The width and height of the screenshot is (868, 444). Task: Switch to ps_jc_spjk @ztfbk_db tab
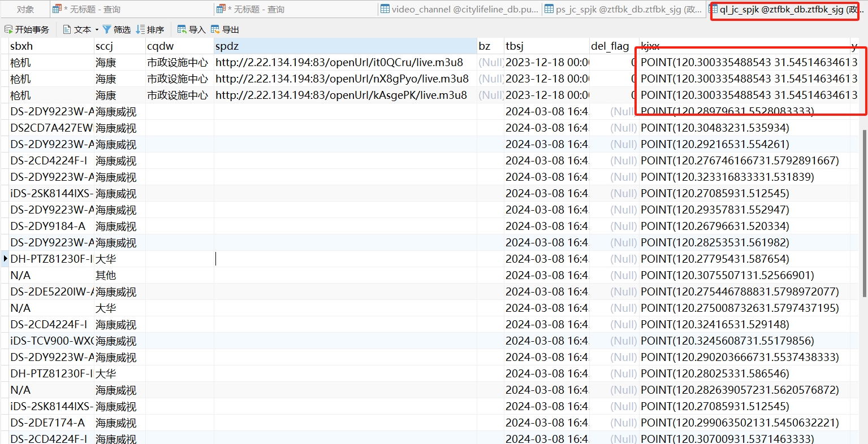click(x=623, y=9)
